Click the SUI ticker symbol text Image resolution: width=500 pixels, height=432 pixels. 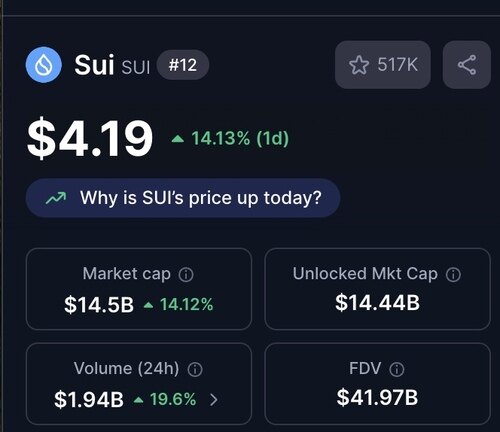tap(136, 67)
